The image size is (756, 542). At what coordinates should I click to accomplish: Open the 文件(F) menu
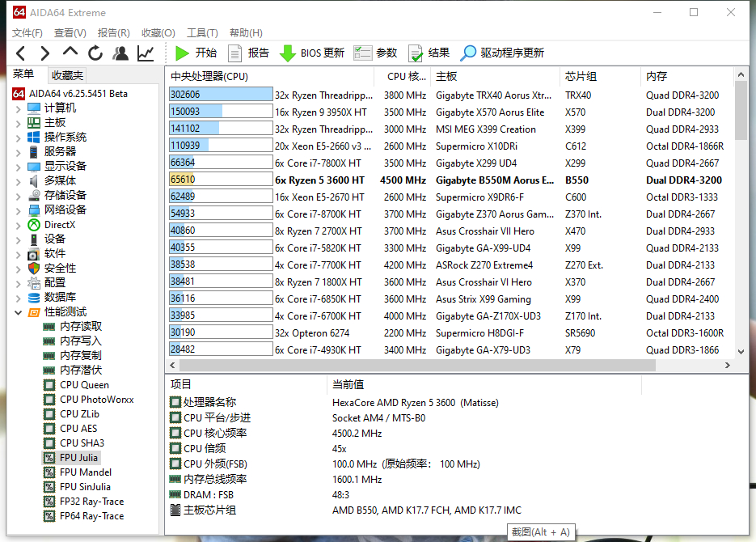27,33
